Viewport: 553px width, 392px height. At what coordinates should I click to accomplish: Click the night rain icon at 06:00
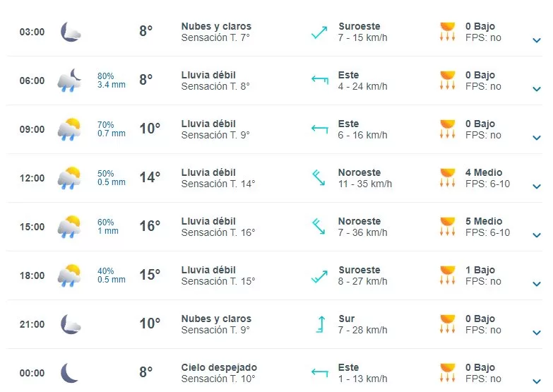pos(70,81)
